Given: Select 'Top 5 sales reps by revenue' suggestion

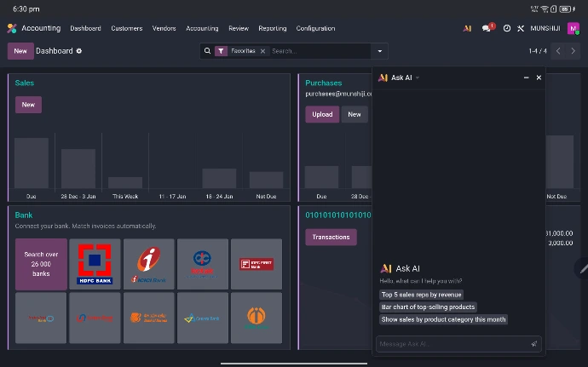Looking at the screenshot, I should (422, 295).
